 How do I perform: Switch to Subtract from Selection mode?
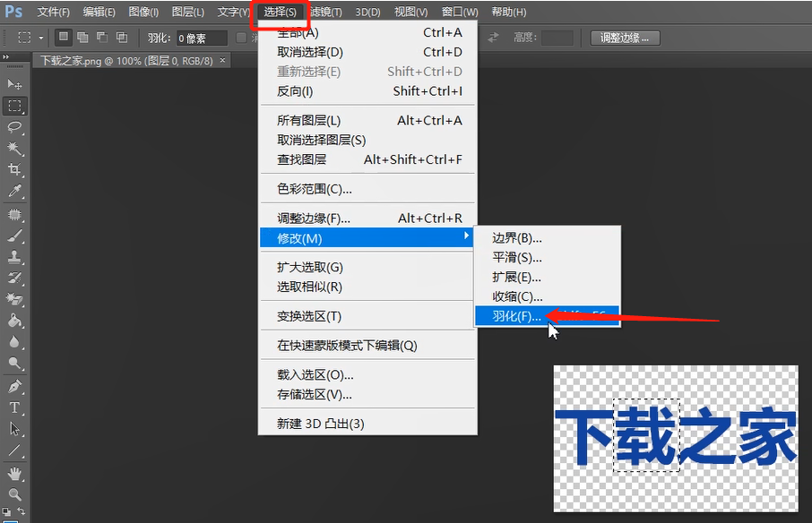[102, 37]
